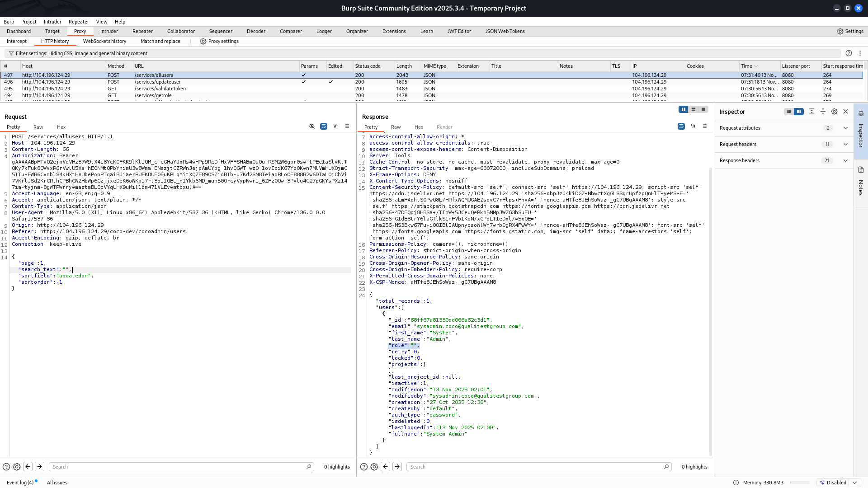The width and height of the screenshot is (868, 488).
Task: Open the Repeater tab
Action: (142, 31)
